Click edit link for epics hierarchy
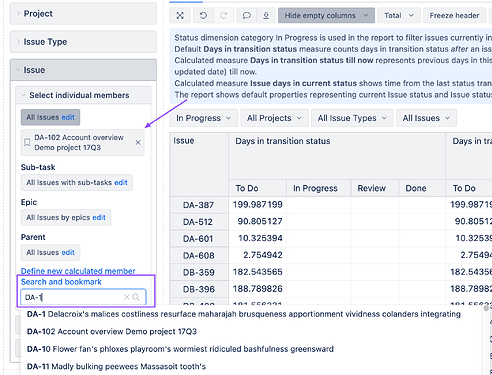This screenshot has width=492, height=375. coord(99,218)
